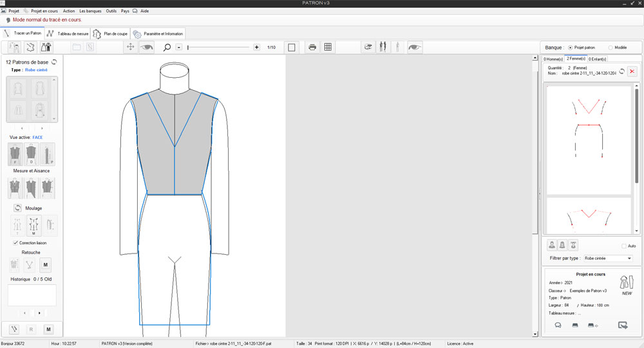
Task: Click the zoom level slider track
Action: (219, 47)
